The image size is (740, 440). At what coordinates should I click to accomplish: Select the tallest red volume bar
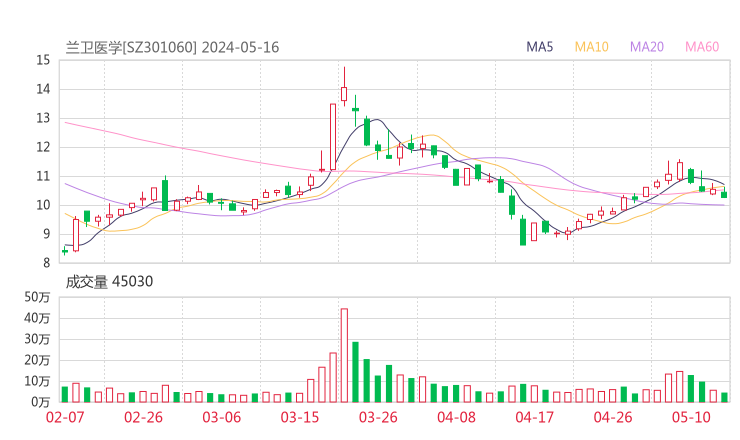tap(344, 355)
